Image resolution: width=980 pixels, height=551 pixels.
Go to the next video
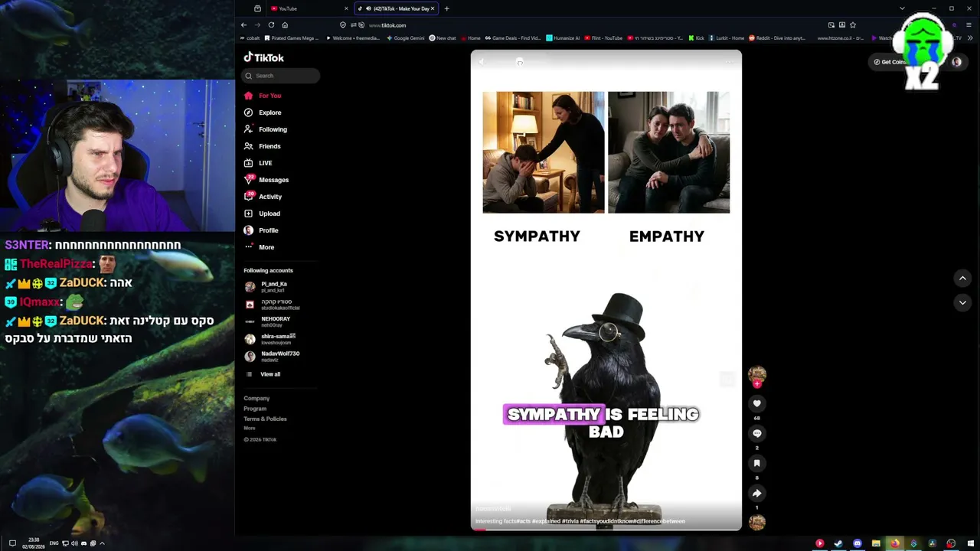click(962, 302)
